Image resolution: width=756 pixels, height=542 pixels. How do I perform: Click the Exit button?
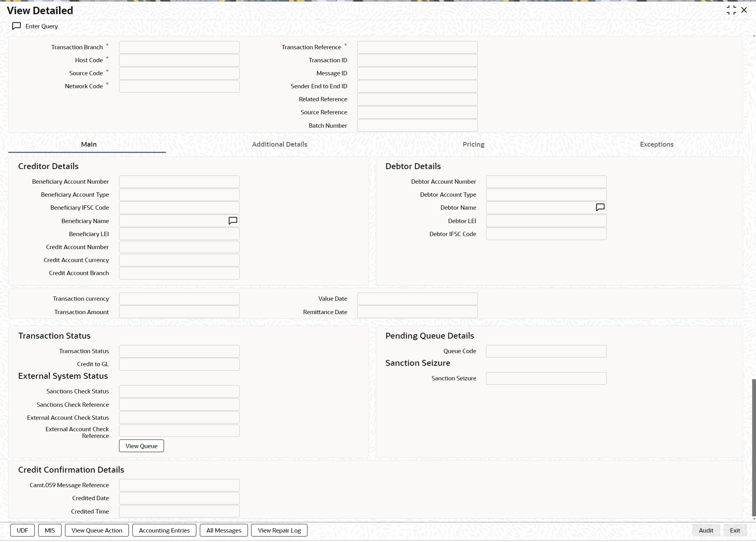pos(735,530)
